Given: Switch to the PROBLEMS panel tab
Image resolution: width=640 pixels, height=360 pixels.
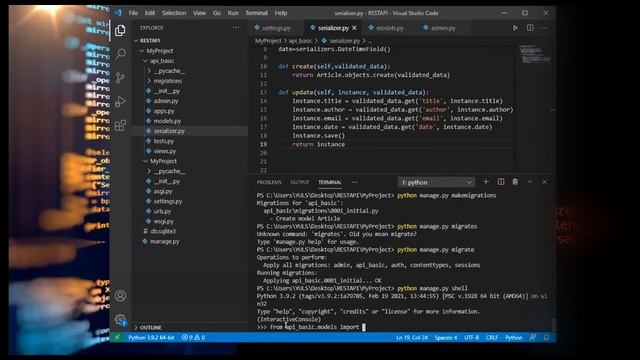Looking at the screenshot, I should [x=269, y=182].
